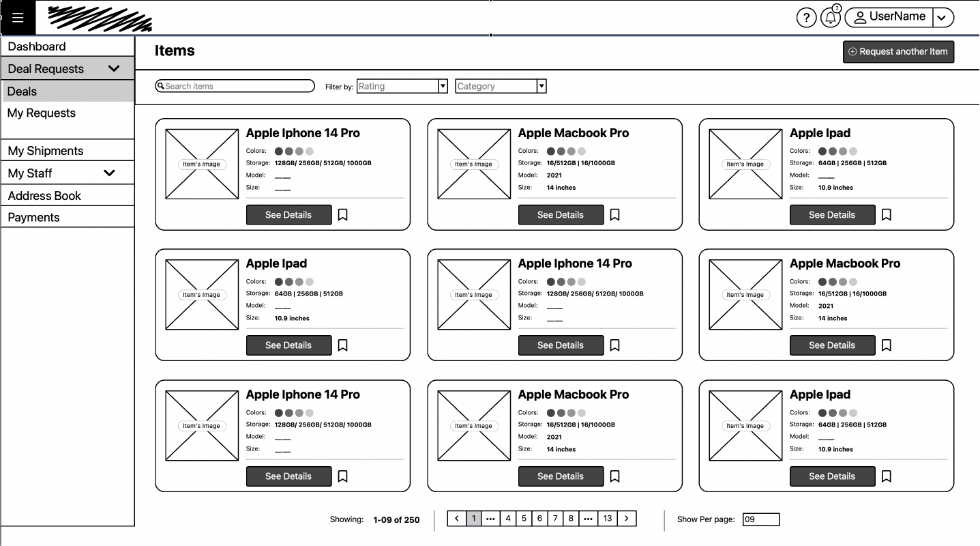Click the search magnifier icon in items search
The image size is (980, 546).
pyautogui.click(x=161, y=86)
